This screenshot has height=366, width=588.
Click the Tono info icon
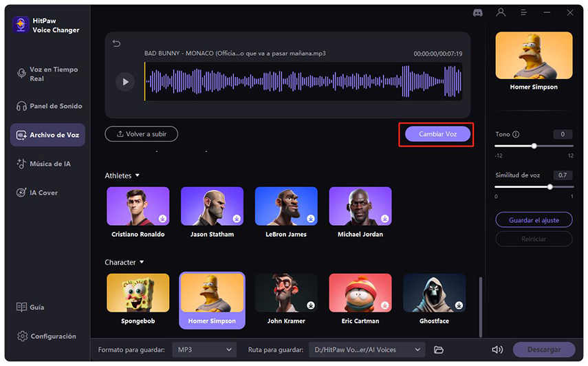pos(516,135)
